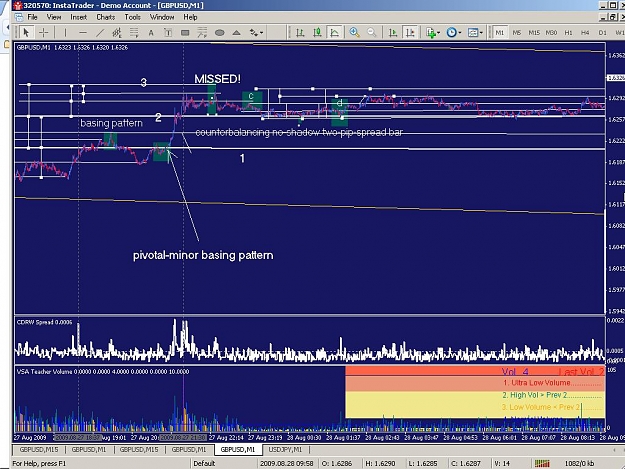The height and width of the screenshot is (469, 625).
Task: Click the InstaTrader app icon in title bar
Action: (18, 6)
